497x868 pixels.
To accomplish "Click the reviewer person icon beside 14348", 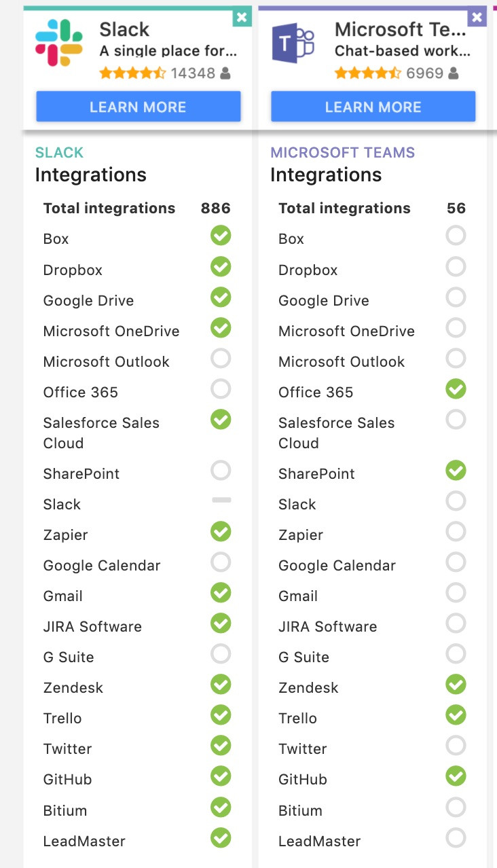I will tap(225, 73).
